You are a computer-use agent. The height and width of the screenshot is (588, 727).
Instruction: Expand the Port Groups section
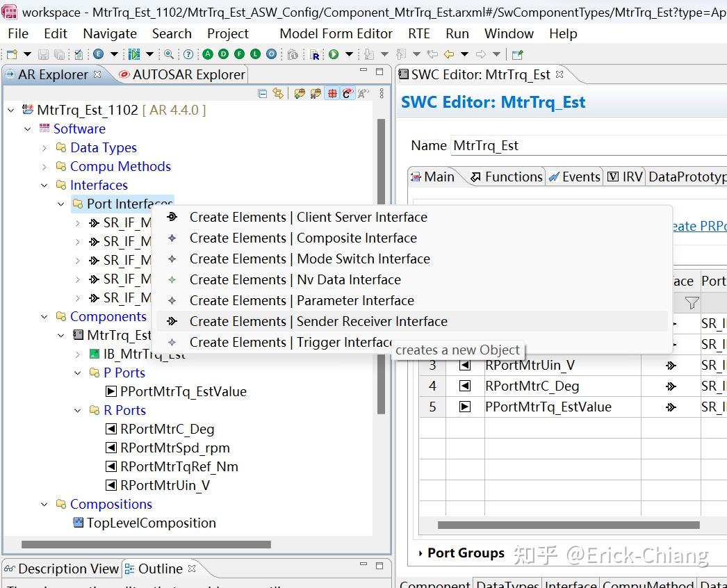420,553
